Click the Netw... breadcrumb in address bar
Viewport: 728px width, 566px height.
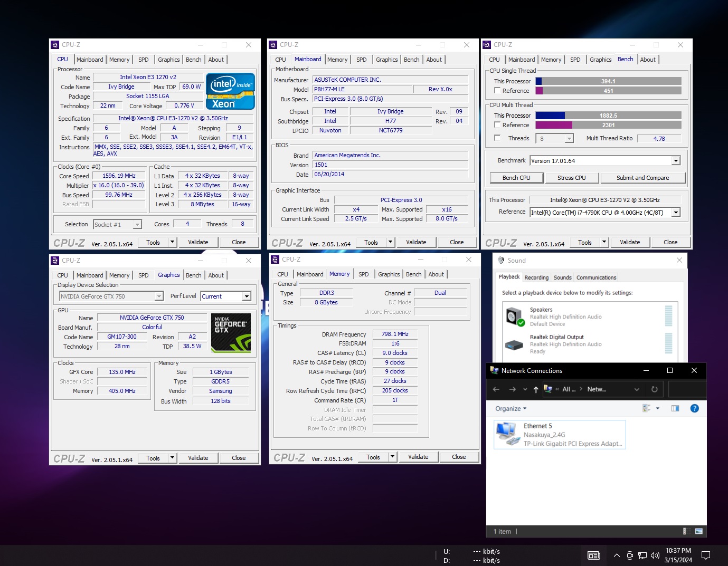tap(597, 389)
